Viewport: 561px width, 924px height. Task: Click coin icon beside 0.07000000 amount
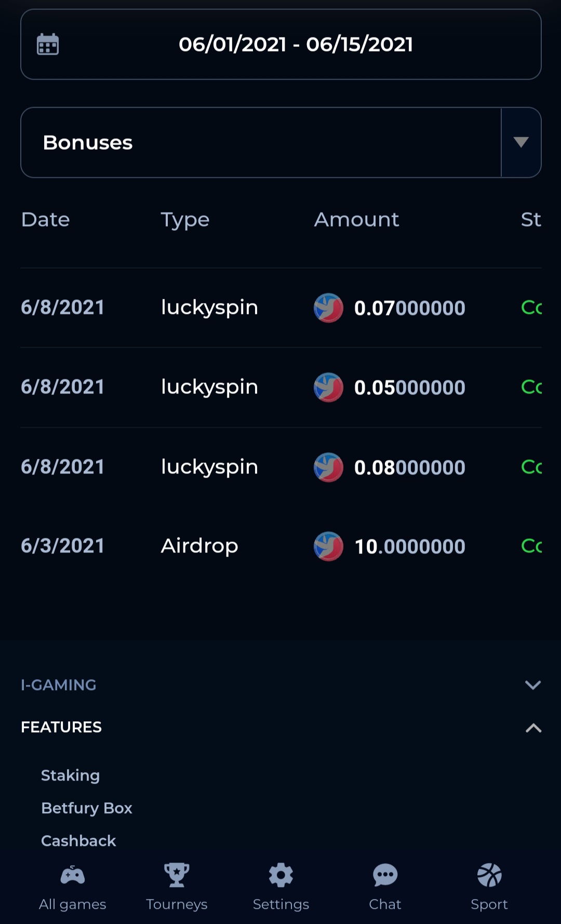coord(328,308)
